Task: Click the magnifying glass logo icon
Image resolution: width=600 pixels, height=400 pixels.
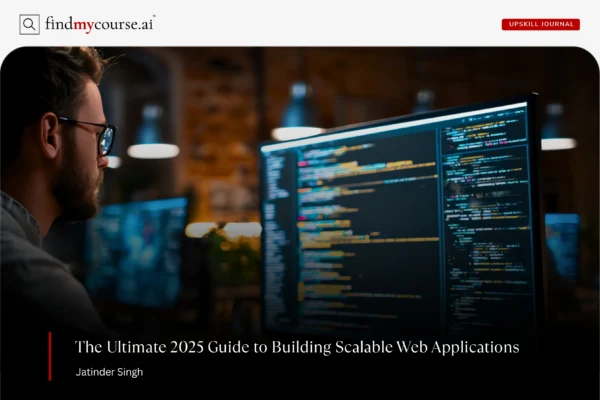Action: coord(30,24)
